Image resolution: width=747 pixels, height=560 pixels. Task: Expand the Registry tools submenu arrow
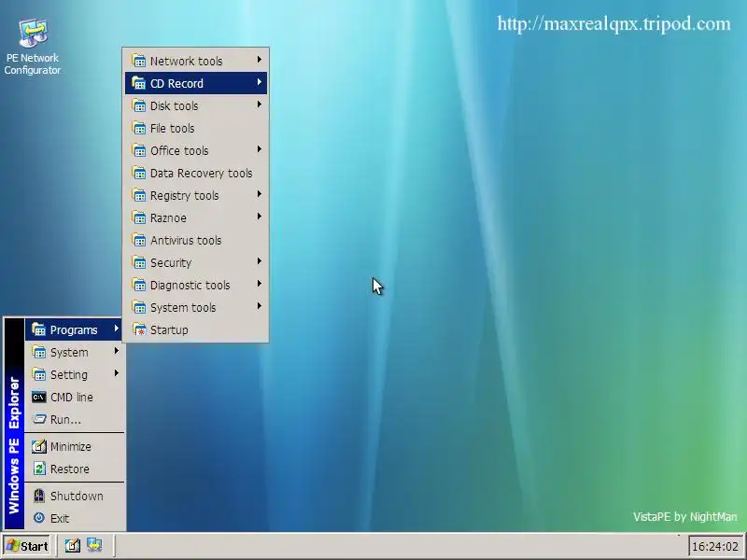click(x=260, y=194)
